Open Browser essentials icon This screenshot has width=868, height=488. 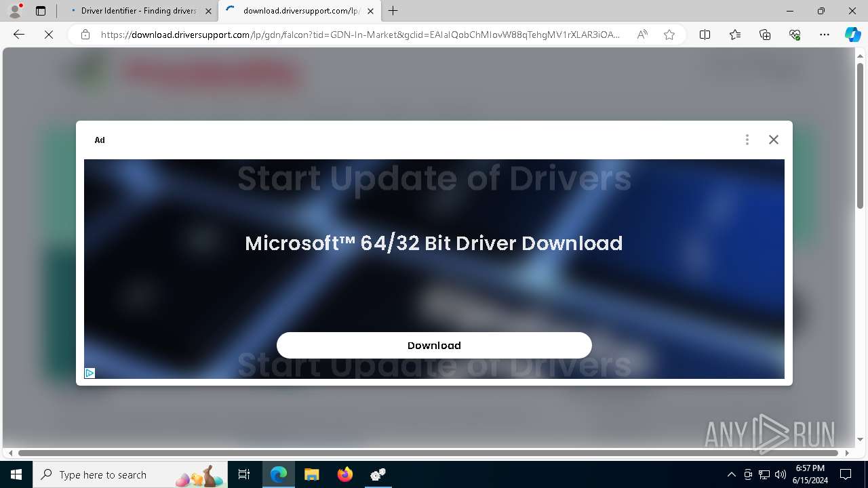795,35
